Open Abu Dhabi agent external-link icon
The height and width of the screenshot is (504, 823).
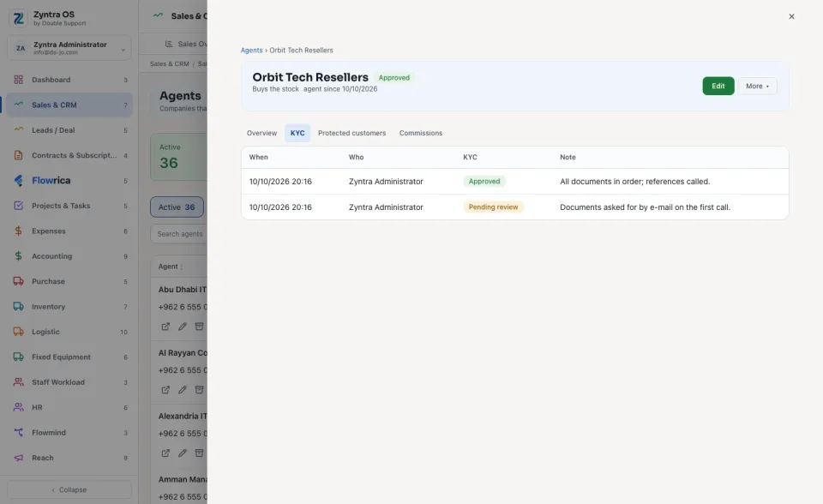165,327
